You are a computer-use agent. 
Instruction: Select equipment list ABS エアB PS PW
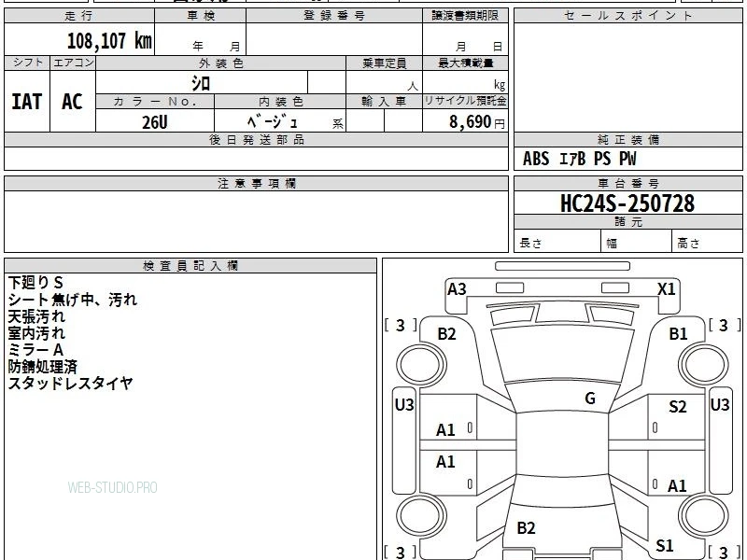point(579,159)
